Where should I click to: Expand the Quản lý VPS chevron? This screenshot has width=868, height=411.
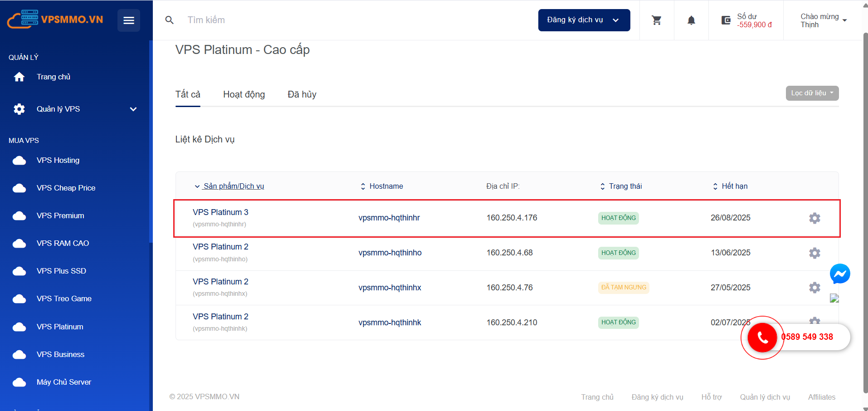tap(133, 109)
